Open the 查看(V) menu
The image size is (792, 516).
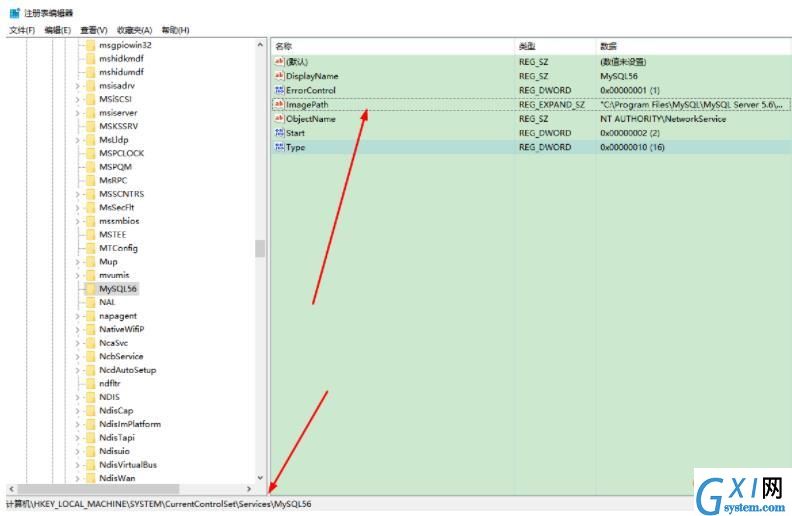point(94,30)
